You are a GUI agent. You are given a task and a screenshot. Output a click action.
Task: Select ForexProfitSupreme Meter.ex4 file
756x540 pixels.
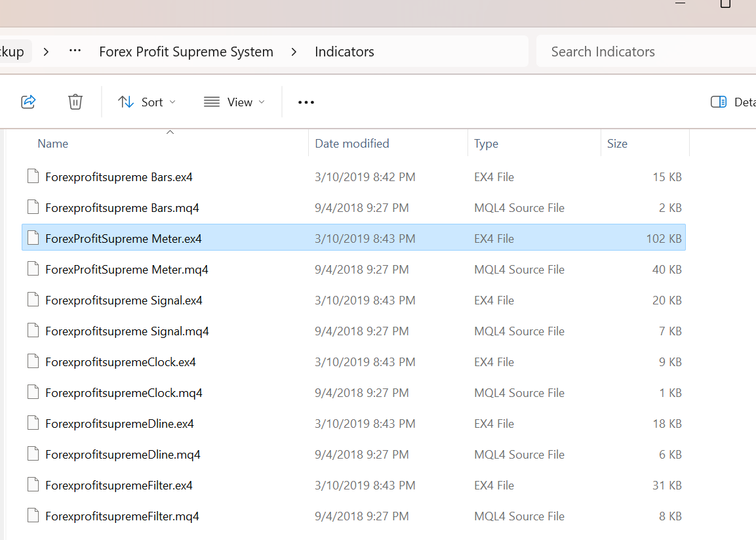(x=354, y=238)
